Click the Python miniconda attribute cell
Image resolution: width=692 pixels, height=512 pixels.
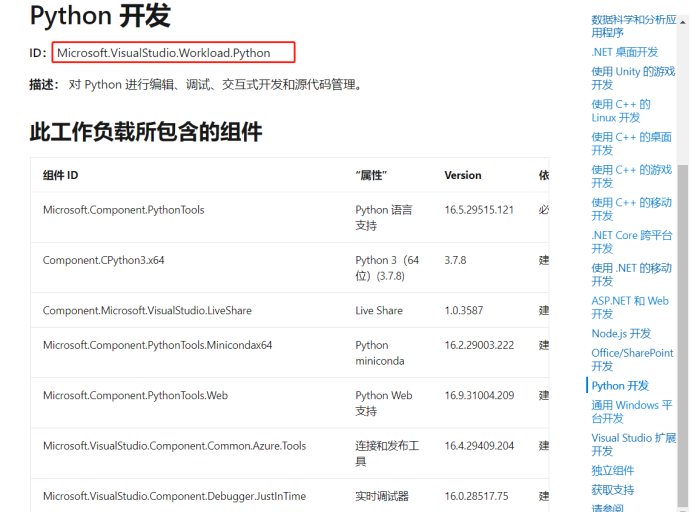click(380, 353)
